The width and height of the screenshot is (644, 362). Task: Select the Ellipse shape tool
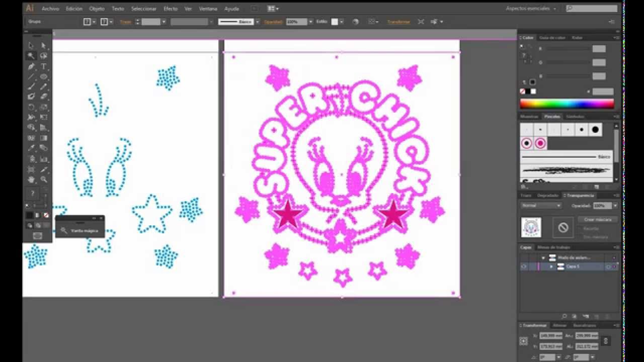click(44, 76)
